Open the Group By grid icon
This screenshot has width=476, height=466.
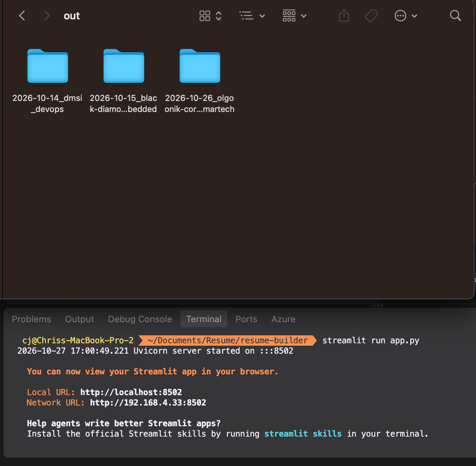click(289, 16)
